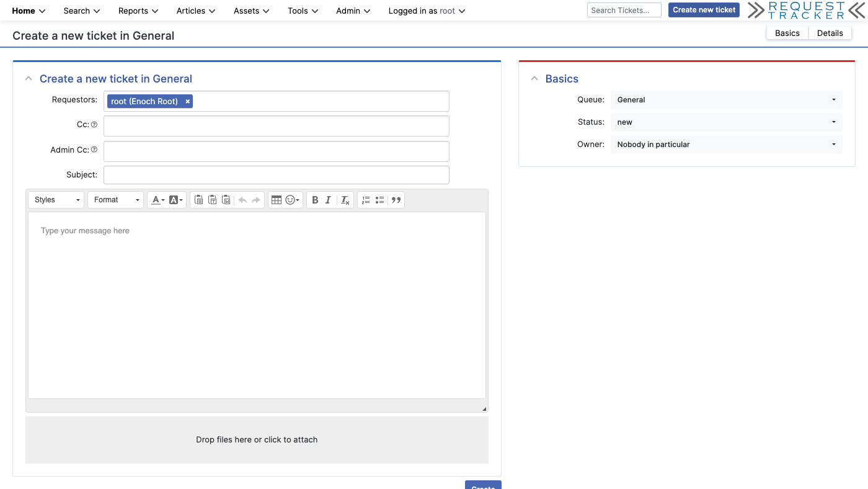Open the Reports menu
The height and width of the screenshot is (489, 868).
point(138,11)
